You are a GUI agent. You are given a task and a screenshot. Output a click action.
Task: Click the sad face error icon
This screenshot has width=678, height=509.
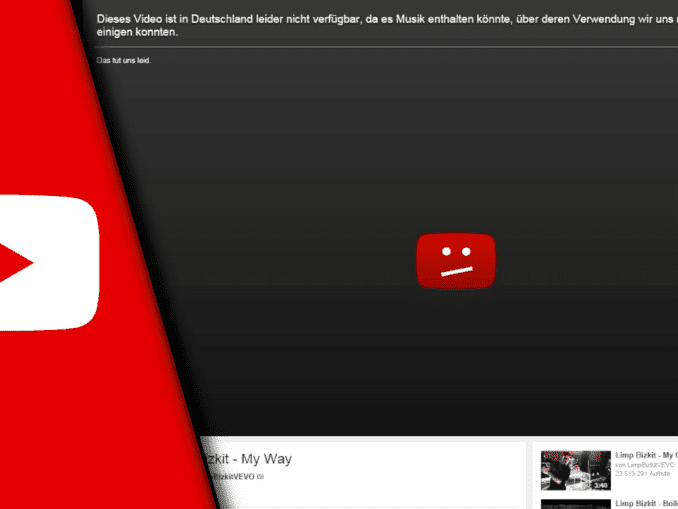click(x=456, y=263)
